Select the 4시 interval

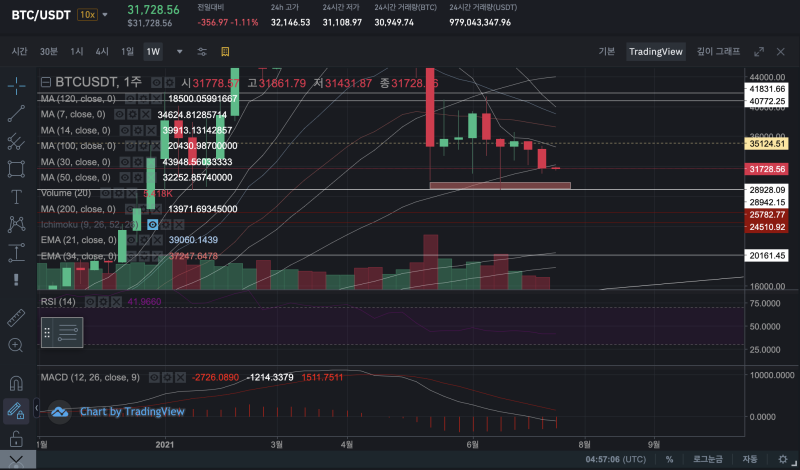pos(102,52)
